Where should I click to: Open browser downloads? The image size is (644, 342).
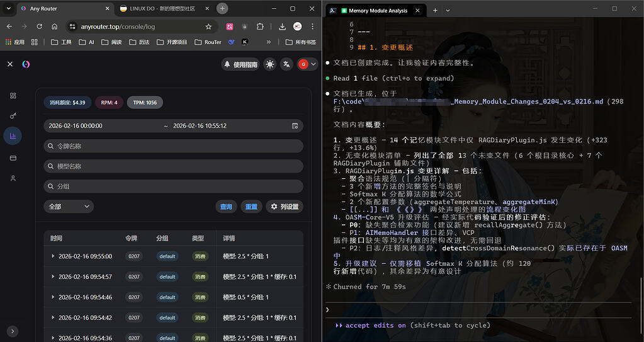pyautogui.click(x=282, y=26)
